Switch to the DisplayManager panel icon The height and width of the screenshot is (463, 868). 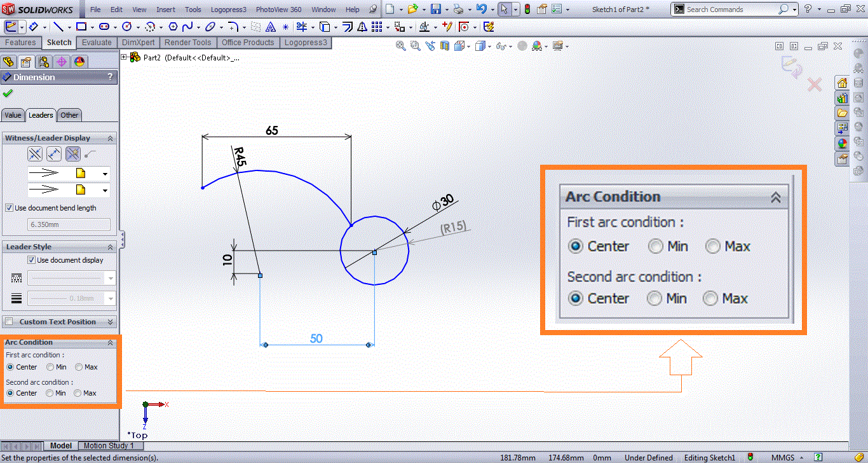(x=81, y=61)
